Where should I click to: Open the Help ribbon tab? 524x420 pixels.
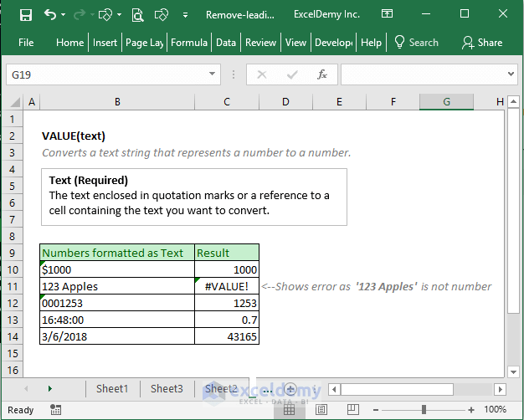[x=372, y=43]
